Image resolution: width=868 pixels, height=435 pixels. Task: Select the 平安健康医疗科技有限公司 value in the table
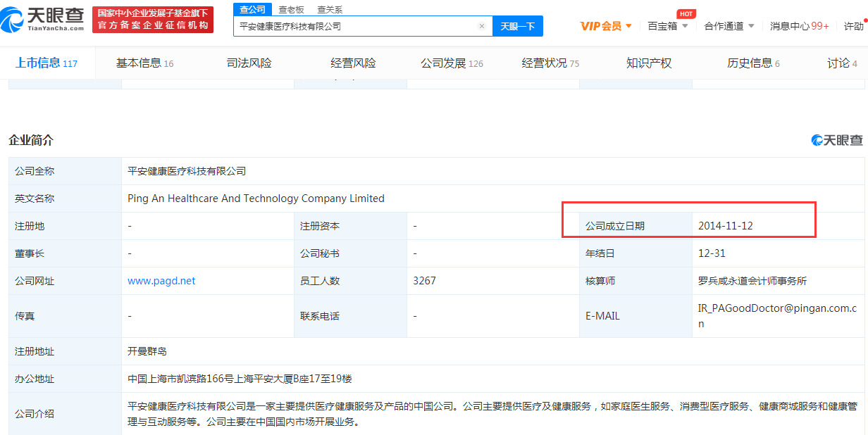coord(187,171)
